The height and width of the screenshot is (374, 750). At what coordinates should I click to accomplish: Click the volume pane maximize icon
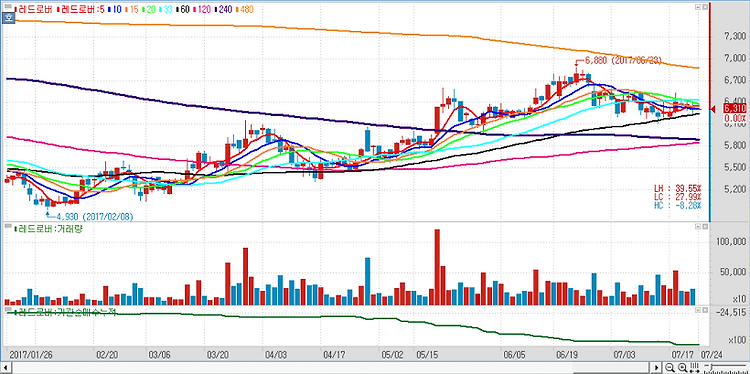click(705, 227)
